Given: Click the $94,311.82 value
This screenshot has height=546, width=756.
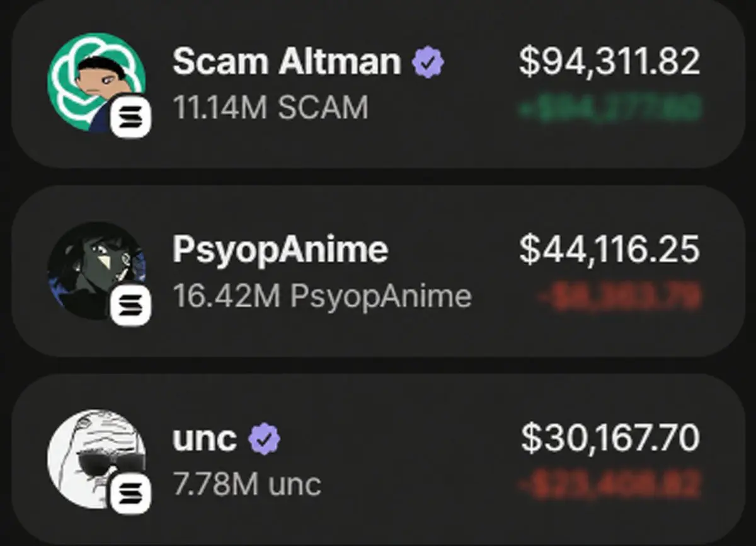Looking at the screenshot, I should pyautogui.click(x=609, y=62).
